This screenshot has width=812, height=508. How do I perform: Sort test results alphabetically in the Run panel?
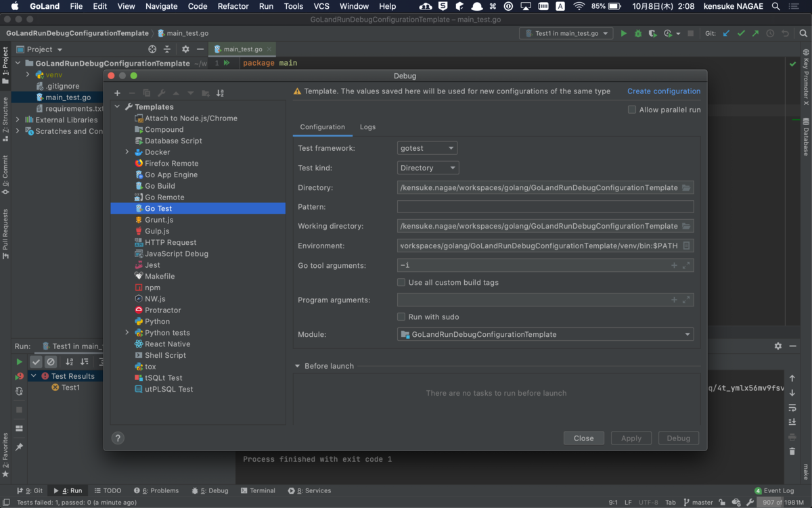click(x=70, y=362)
